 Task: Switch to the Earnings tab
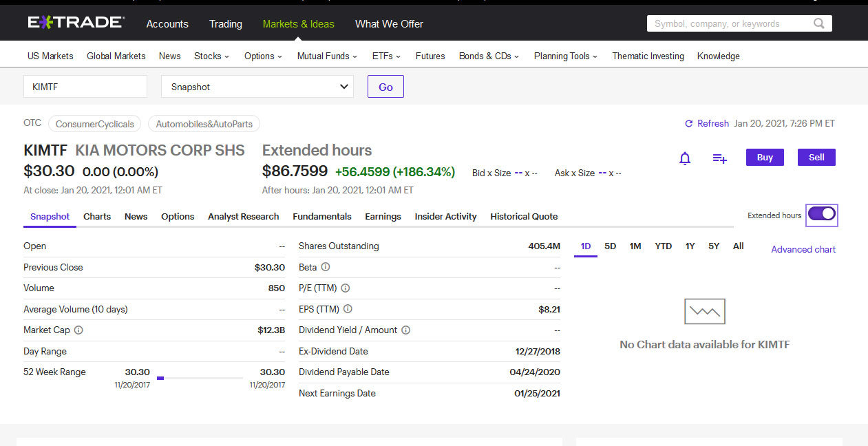pyautogui.click(x=383, y=216)
